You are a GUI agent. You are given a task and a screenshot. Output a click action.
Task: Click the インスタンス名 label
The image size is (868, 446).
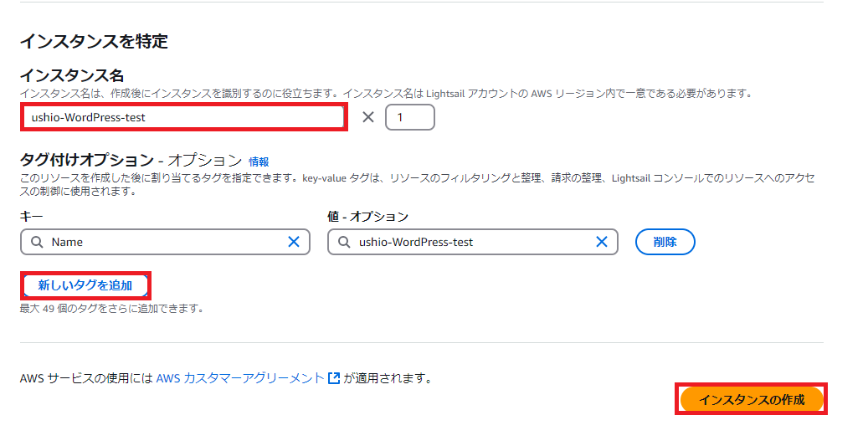point(72,75)
